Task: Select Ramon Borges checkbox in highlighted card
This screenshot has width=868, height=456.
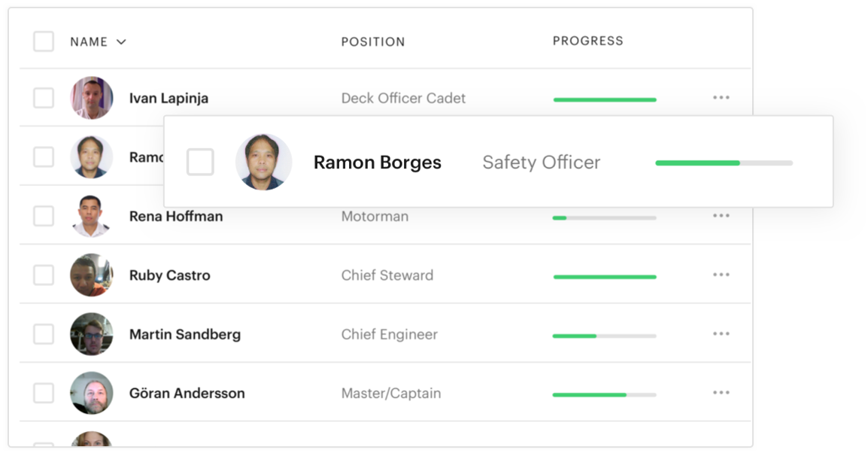Action: coord(200,162)
